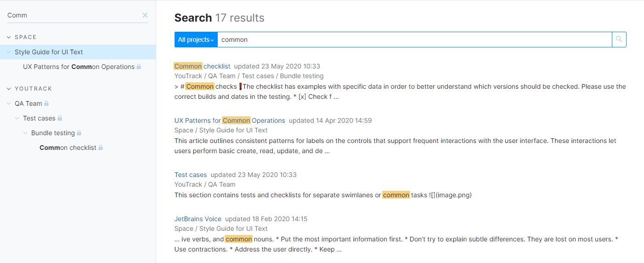Open the JetBrains Voice search result
The width and height of the screenshot is (644, 263).
(x=198, y=219)
